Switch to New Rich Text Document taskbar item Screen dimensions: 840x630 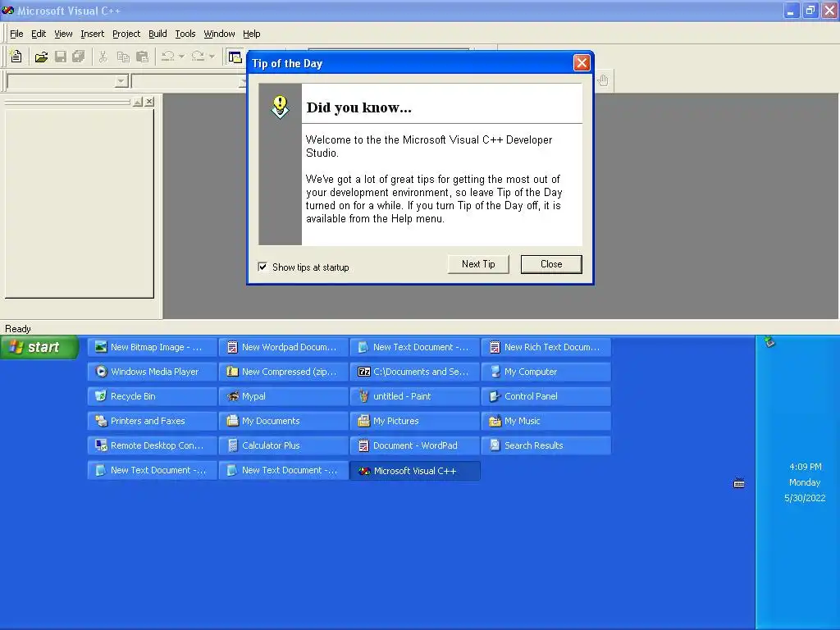(x=546, y=347)
